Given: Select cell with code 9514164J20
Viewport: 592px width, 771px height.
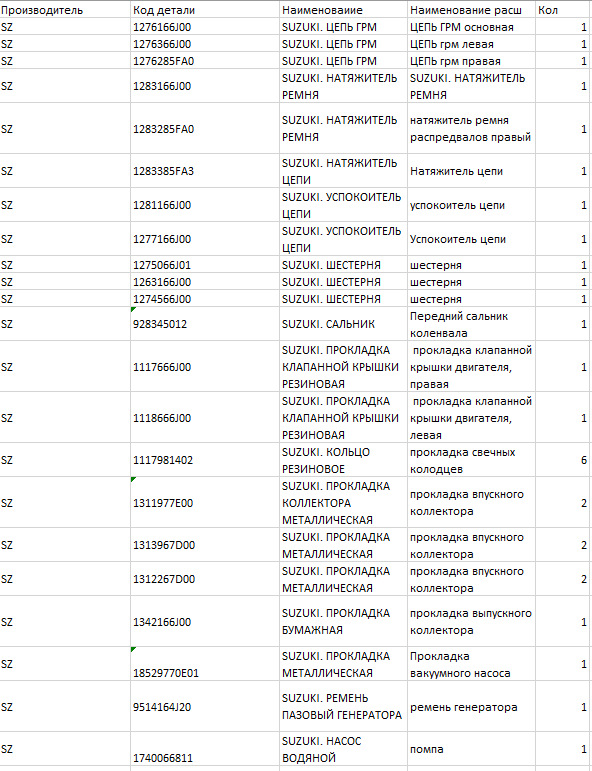Looking at the screenshot, I should coord(205,706).
